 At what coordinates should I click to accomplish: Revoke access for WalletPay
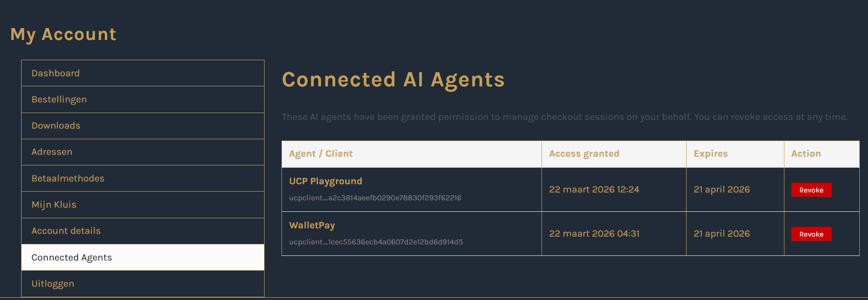(x=811, y=234)
